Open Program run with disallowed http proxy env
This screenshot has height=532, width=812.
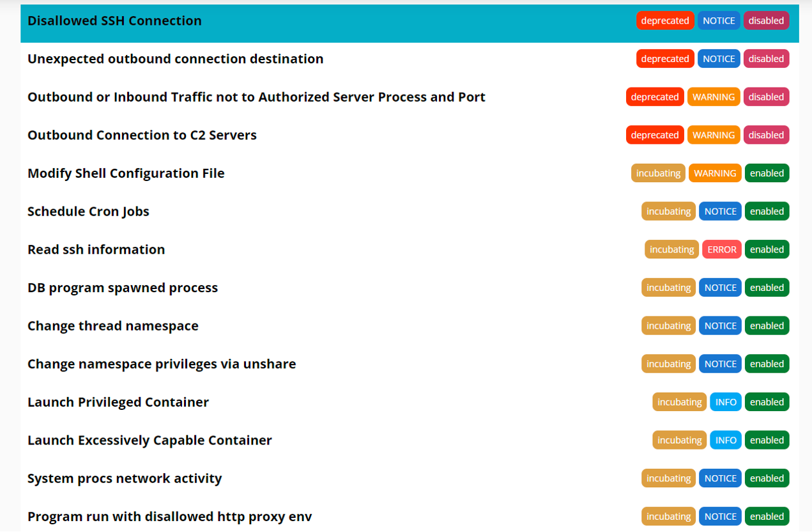[169, 517]
